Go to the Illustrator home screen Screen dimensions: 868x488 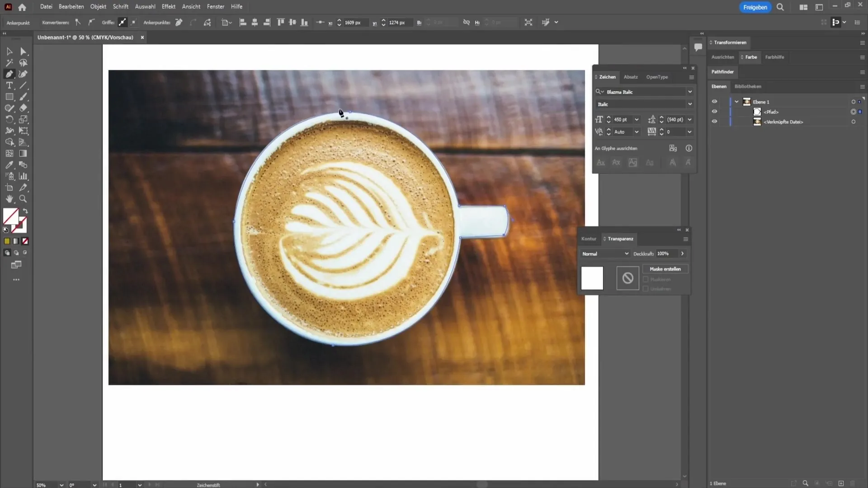(x=22, y=7)
